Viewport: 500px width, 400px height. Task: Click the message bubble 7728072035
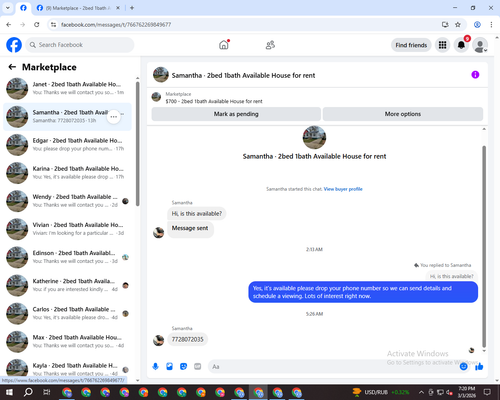[187, 339]
